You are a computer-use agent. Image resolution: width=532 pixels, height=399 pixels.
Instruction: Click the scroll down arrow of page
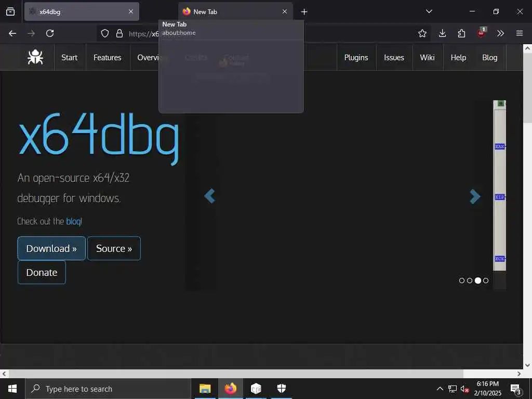[x=528, y=365]
